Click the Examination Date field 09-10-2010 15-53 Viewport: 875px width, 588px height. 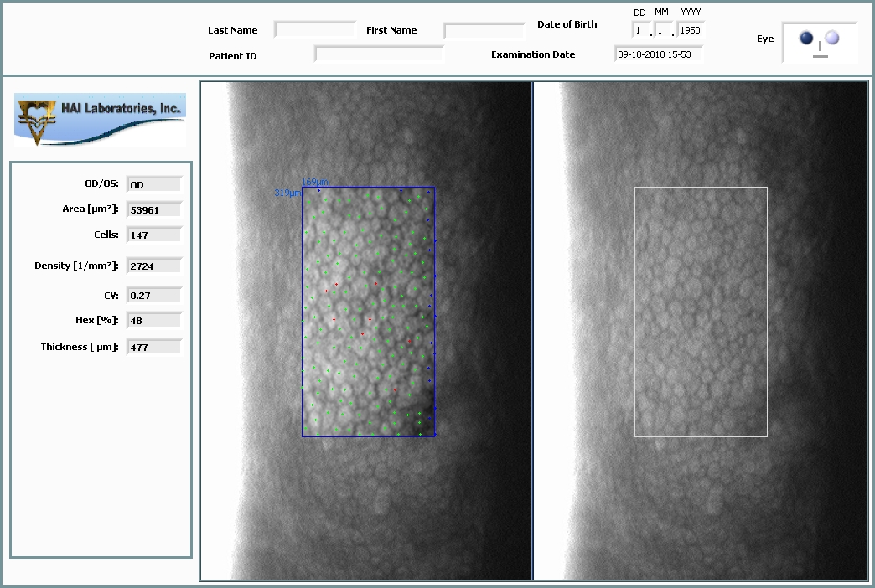click(x=659, y=54)
